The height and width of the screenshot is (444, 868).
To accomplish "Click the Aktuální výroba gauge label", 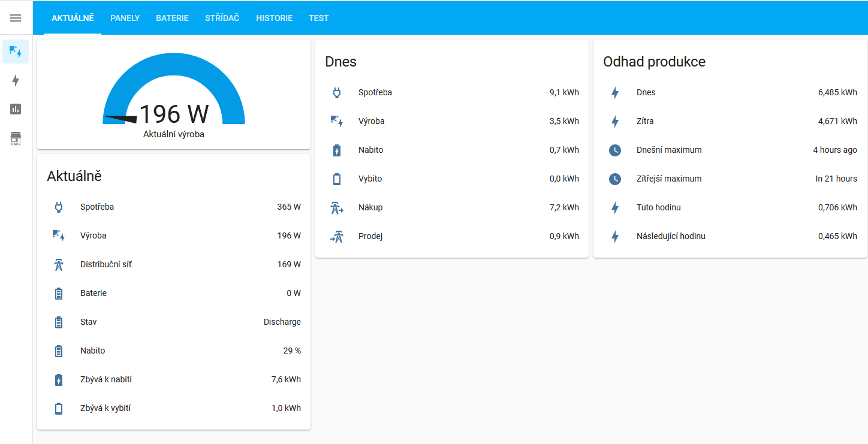I will tap(174, 135).
